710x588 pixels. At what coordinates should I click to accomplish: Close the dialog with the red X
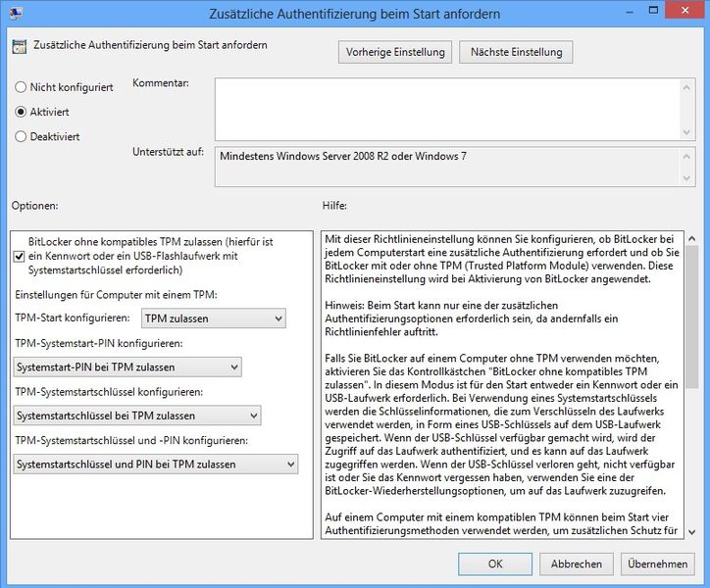point(685,10)
